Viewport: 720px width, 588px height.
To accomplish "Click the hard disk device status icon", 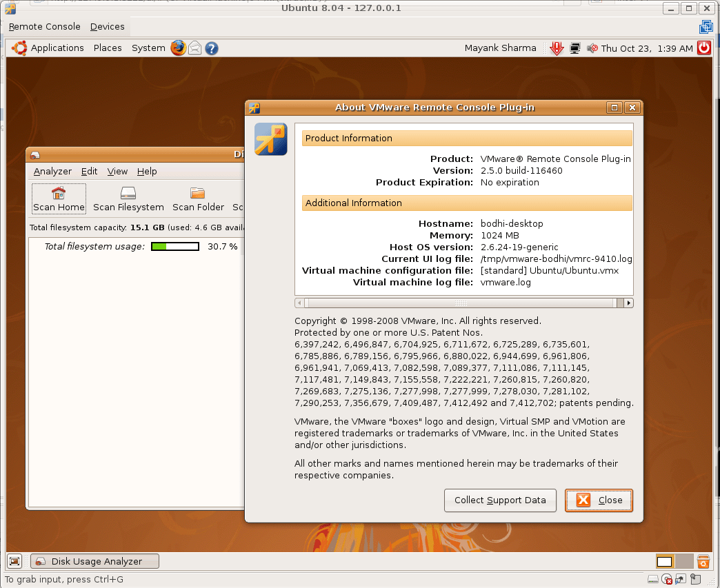I will (x=652, y=579).
